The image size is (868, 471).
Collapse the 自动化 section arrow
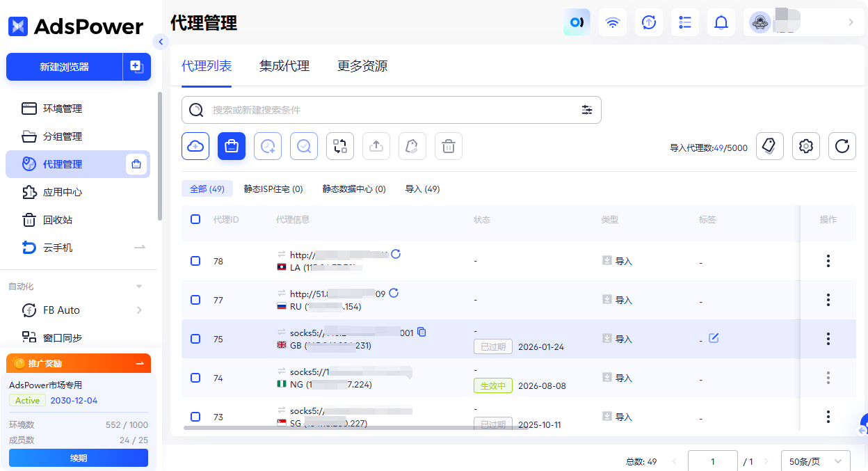coord(139,287)
